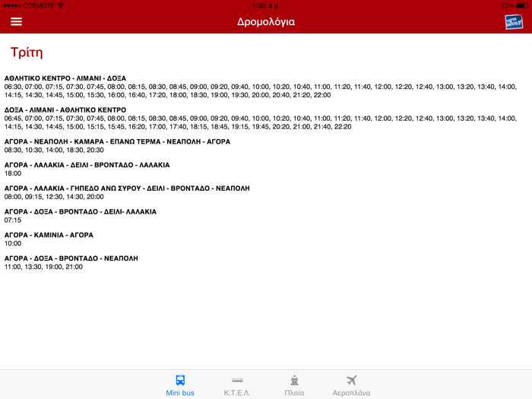Screen dimensions: 532x399
Task: Click the Τρίτη day heading
Action: [27, 52]
